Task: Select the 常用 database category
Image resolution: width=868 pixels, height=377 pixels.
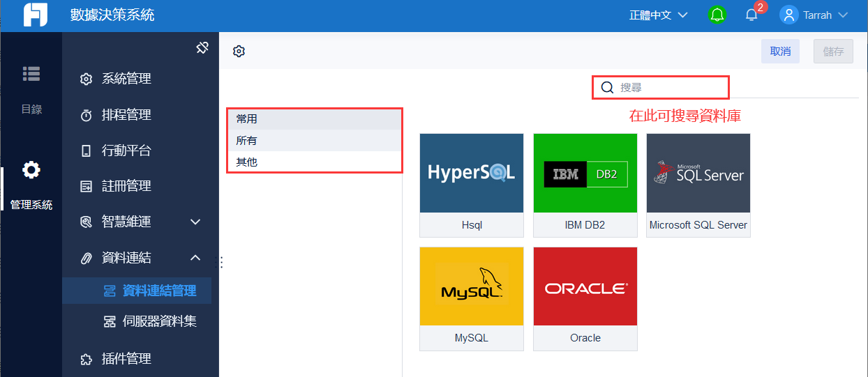Action: pos(315,119)
